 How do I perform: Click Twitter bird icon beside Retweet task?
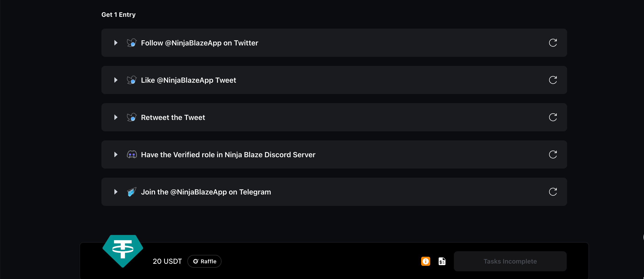(132, 117)
